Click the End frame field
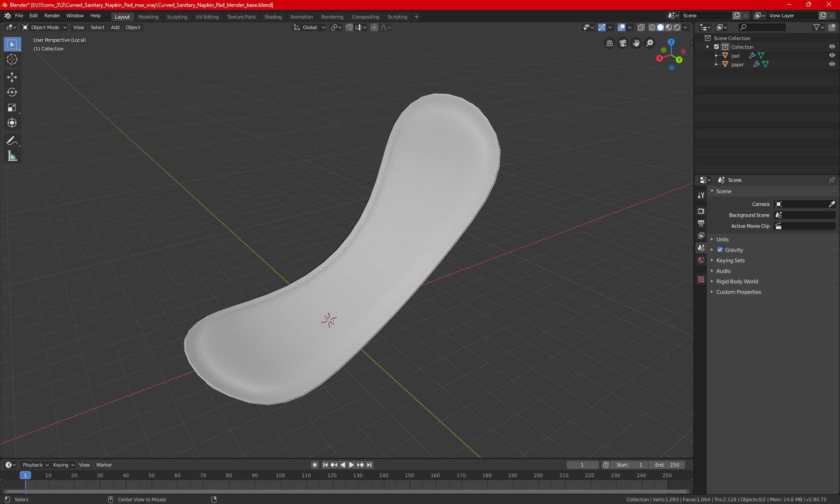Screen dimensions: 840x504 667,465
